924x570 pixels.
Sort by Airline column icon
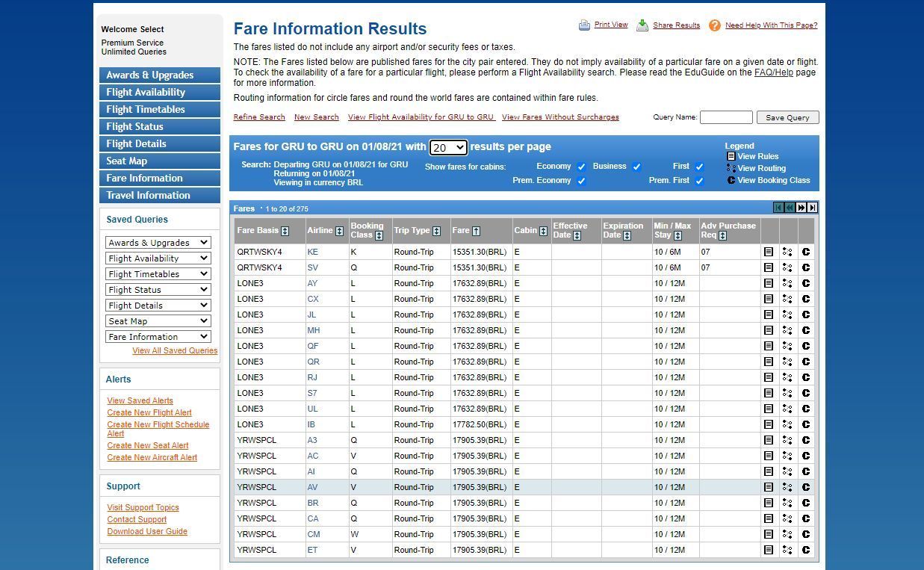click(x=339, y=231)
